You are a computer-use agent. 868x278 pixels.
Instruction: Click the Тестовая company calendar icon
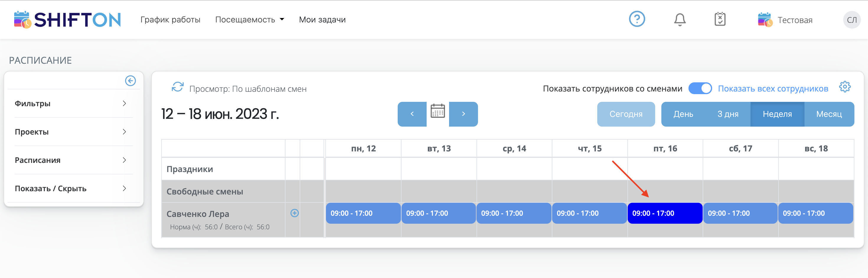coord(765,20)
